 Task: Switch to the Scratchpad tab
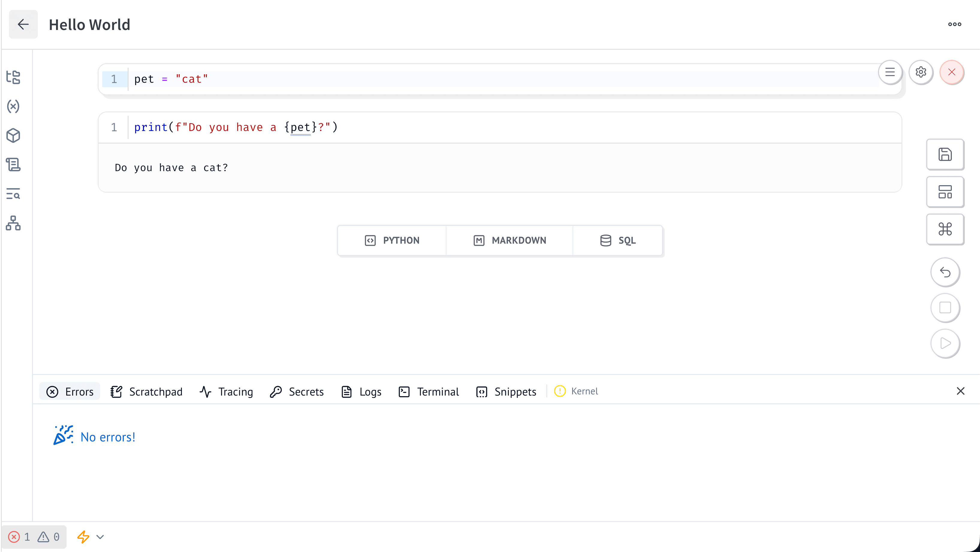tap(147, 391)
